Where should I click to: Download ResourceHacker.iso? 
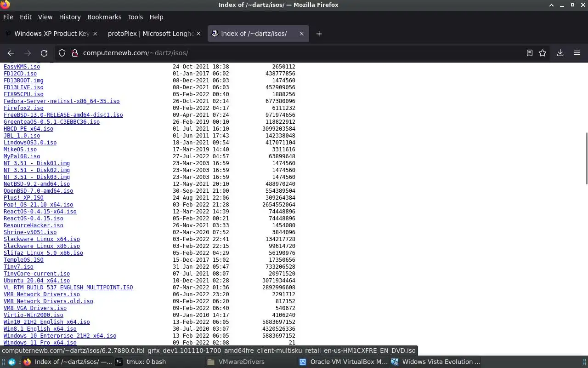tap(34, 225)
